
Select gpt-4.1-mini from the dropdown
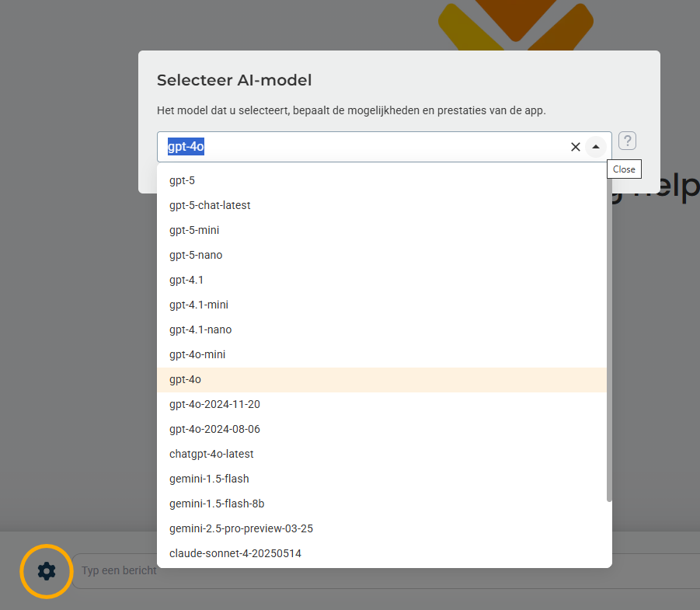(x=381, y=305)
